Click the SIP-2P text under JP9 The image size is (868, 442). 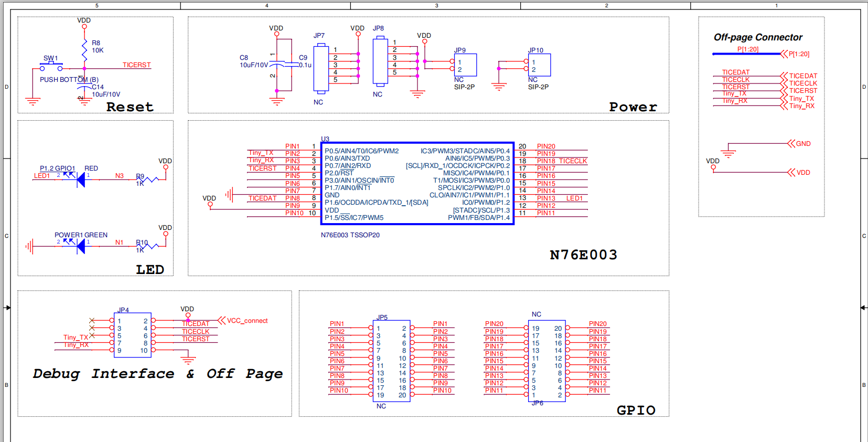pos(464,87)
